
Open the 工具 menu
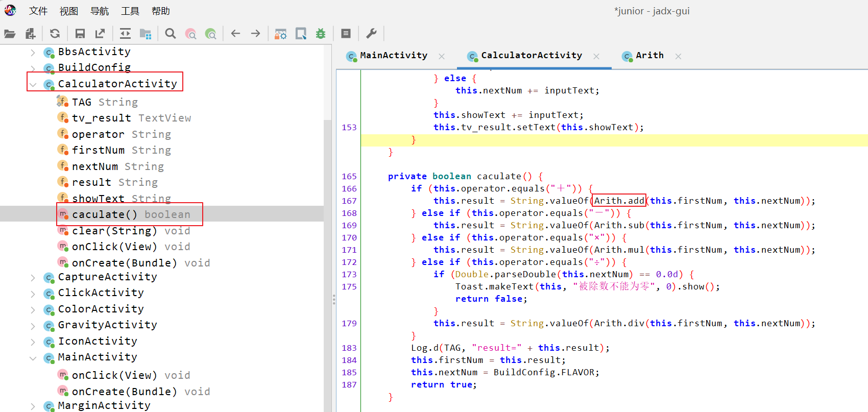point(130,11)
